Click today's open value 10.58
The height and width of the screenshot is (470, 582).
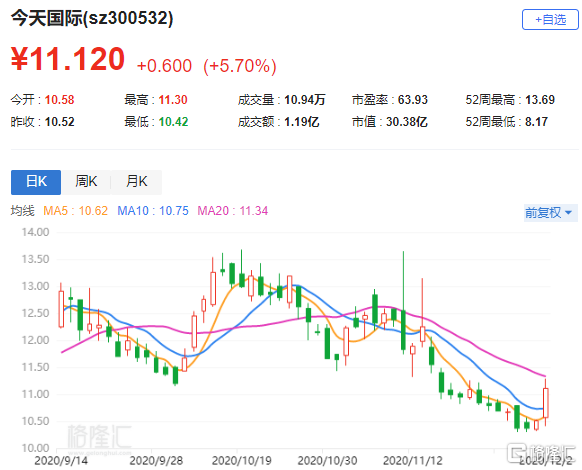click(59, 100)
